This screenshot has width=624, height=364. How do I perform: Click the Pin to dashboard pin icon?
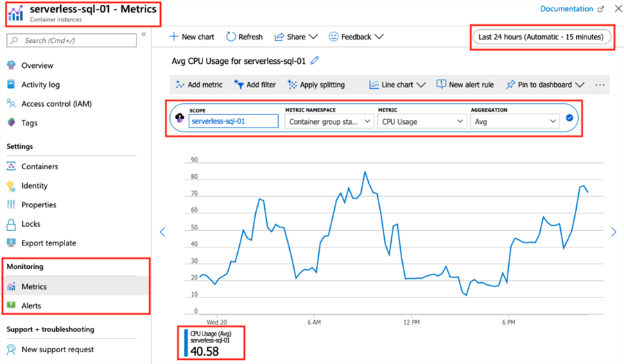pyautogui.click(x=510, y=85)
